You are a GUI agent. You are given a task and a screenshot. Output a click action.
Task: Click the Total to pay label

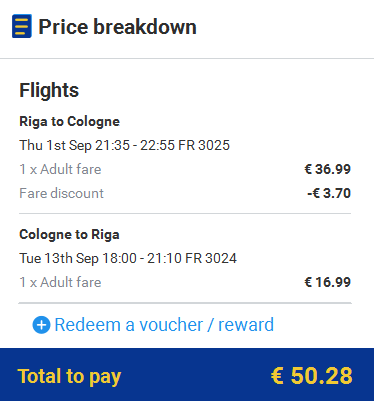[x=69, y=376]
